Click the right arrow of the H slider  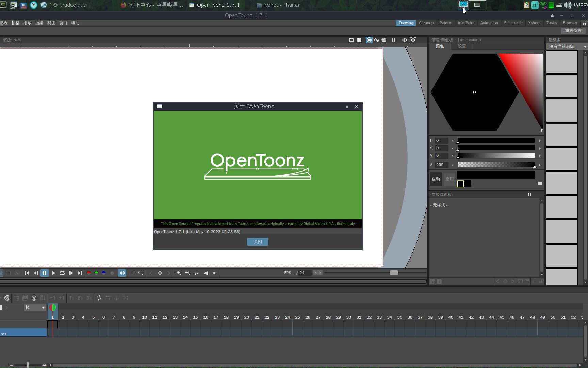[540, 141]
